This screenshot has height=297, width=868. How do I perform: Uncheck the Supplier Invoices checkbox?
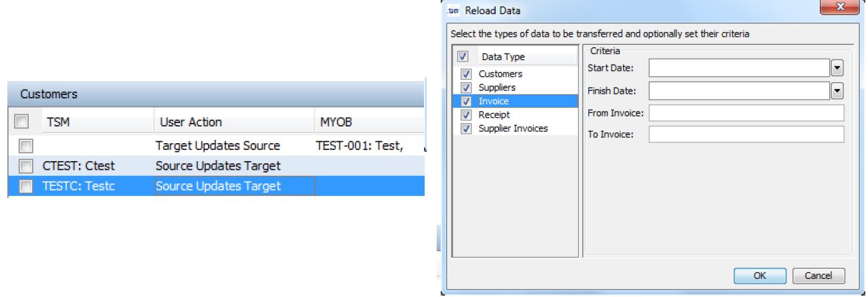[467, 128]
